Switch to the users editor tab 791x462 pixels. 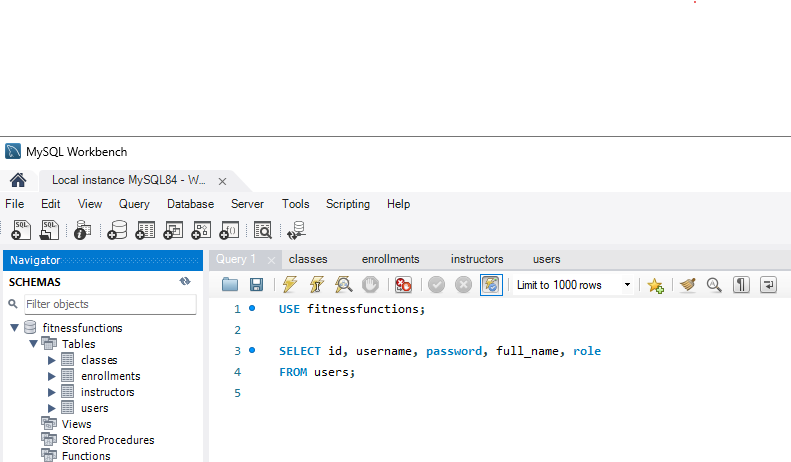[x=546, y=259]
